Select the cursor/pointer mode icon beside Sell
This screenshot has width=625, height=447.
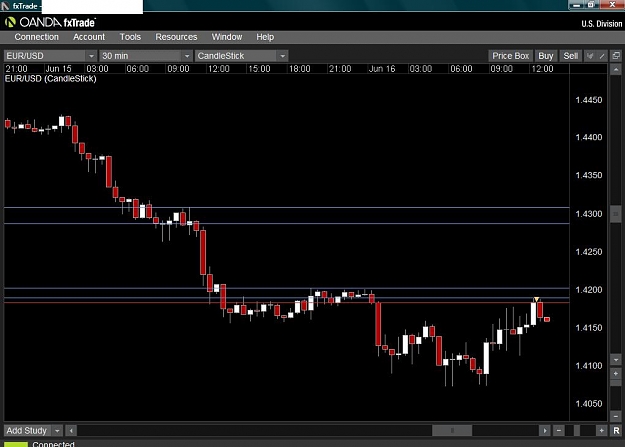(x=590, y=56)
